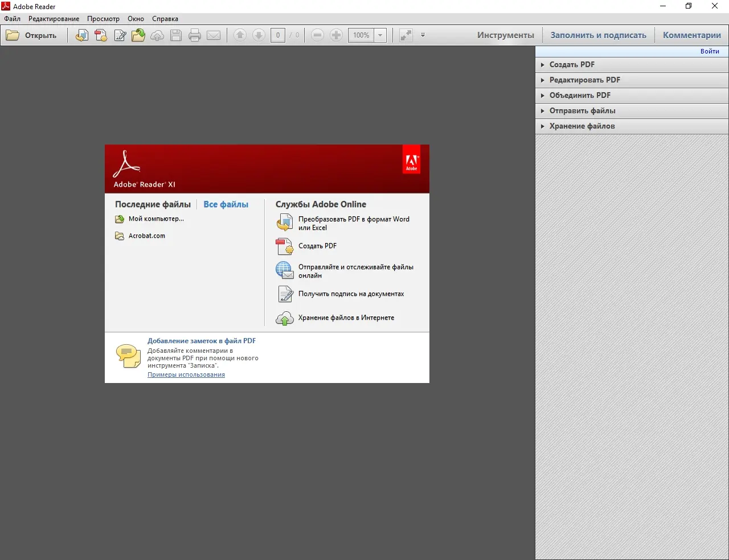Open the Fill & Sign pen toolbar icon
Image resolution: width=729 pixels, height=560 pixels.
coord(120,35)
